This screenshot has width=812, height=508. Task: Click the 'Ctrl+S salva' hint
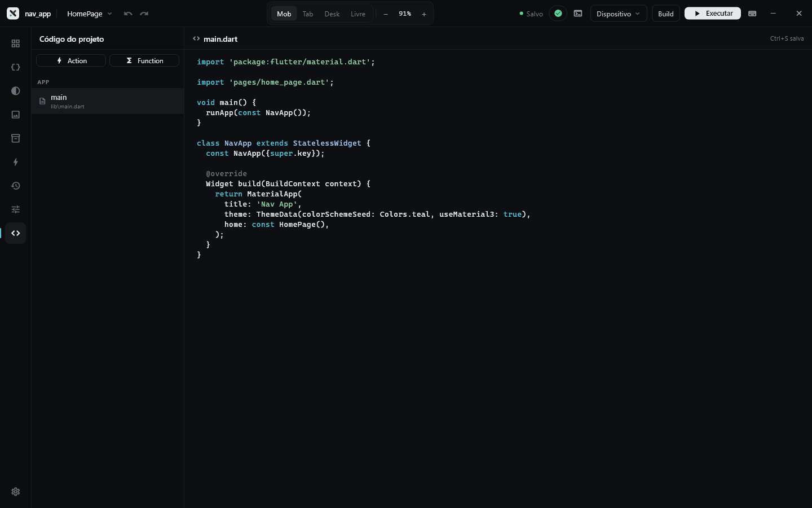787,38
